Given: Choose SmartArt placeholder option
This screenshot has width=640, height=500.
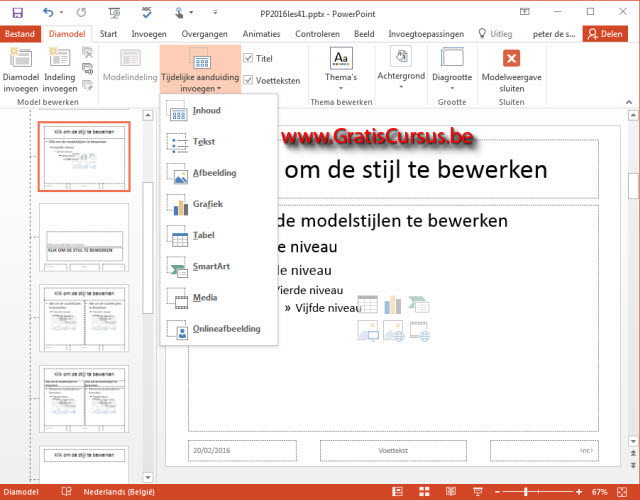Looking at the screenshot, I should pos(219,267).
